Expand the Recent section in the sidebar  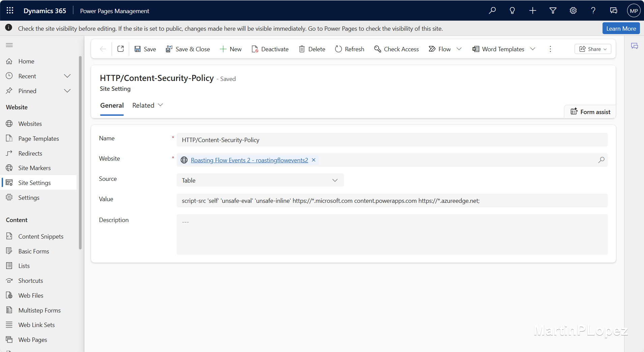pos(67,76)
